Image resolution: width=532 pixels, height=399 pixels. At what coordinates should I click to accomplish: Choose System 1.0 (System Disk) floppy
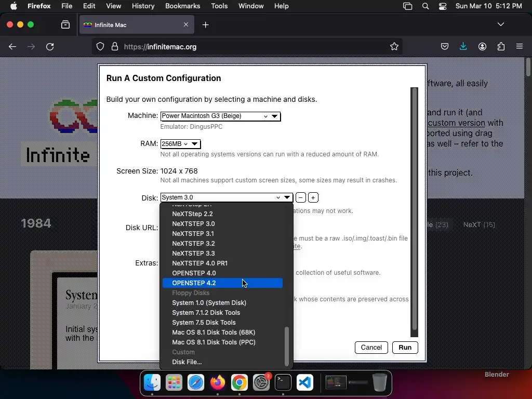[x=222, y=303]
